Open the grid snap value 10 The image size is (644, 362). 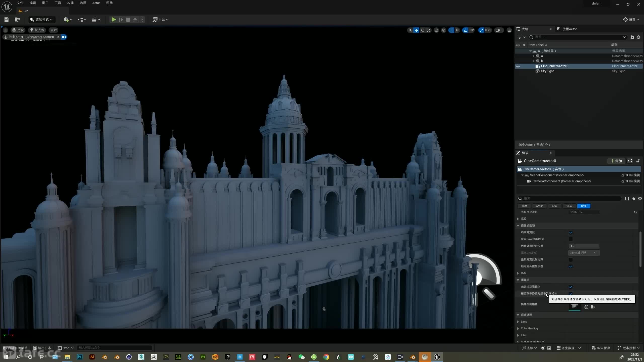click(x=457, y=30)
